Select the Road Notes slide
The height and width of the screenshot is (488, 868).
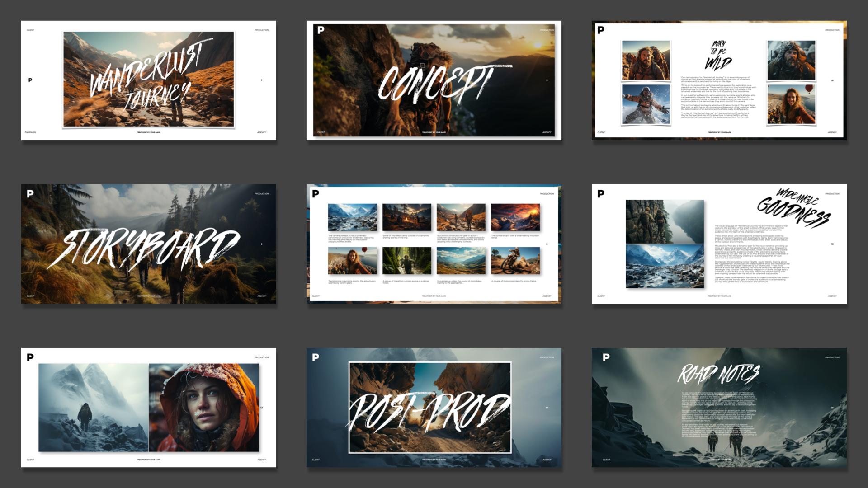719,408
